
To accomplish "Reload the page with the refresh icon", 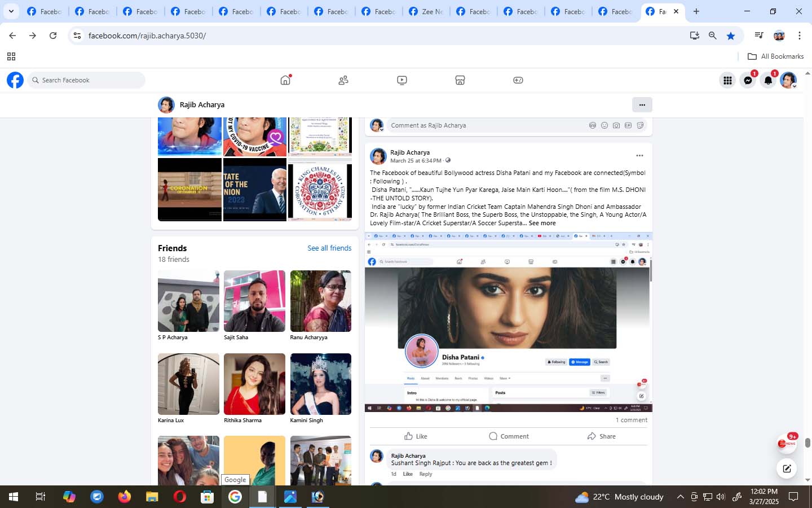I will pyautogui.click(x=53, y=36).
